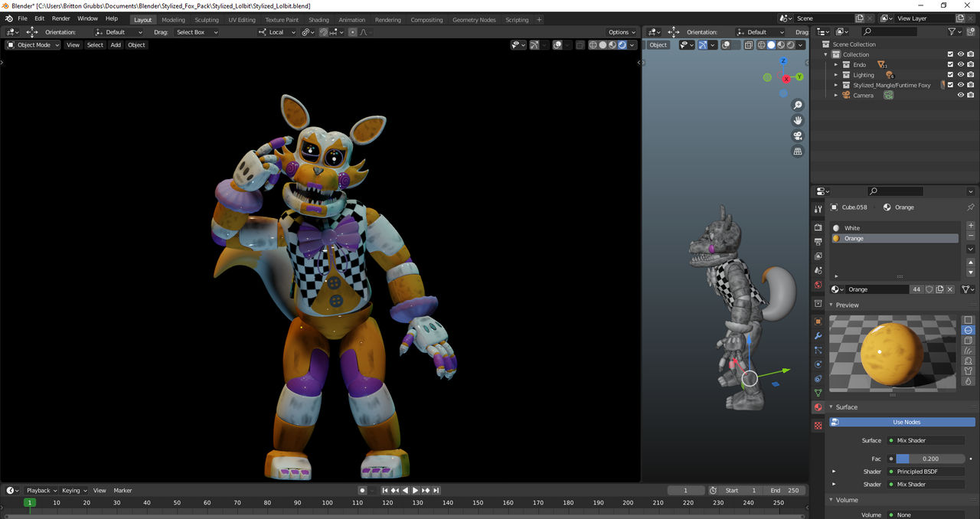The image size is (980, 519).
Task: Open the Select Box drag dropdown
Action: click(195, 32)
